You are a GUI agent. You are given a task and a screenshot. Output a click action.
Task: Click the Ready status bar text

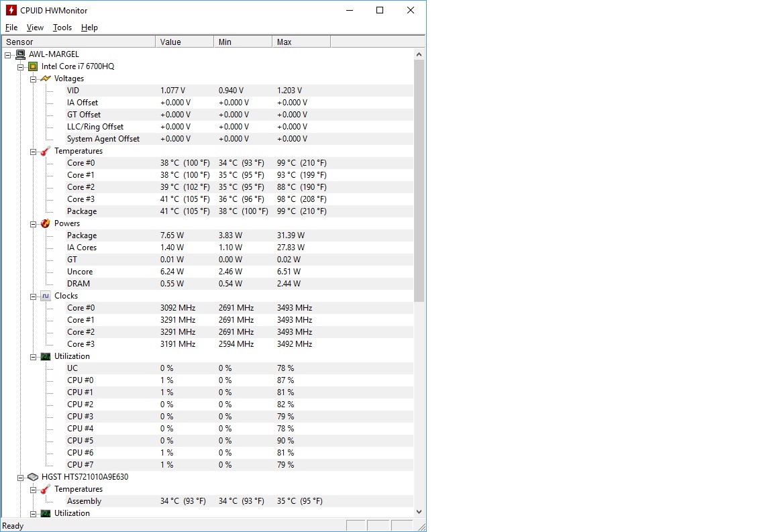click(13, 526)
